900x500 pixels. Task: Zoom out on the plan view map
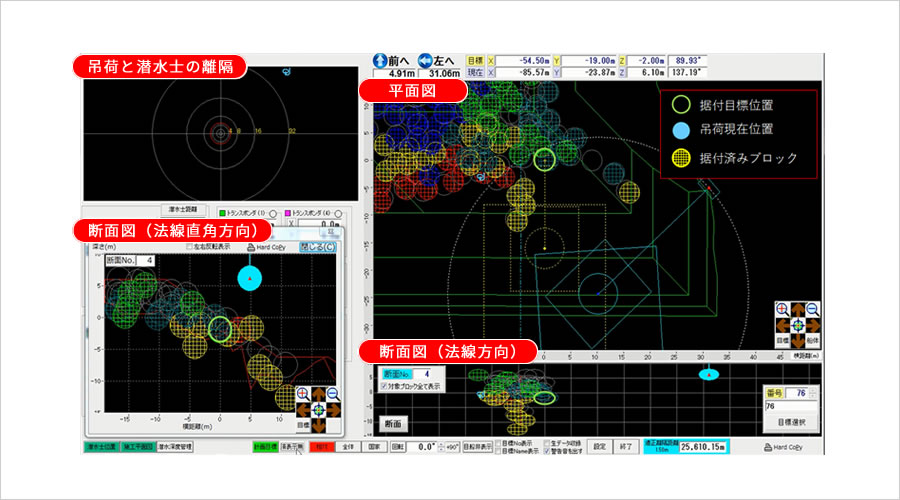(x=813, y=310)
